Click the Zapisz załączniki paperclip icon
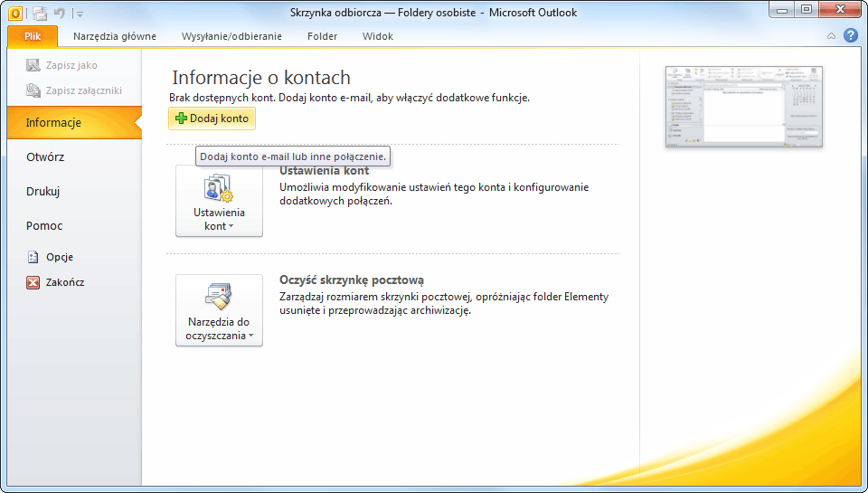 tap(33, 90)
